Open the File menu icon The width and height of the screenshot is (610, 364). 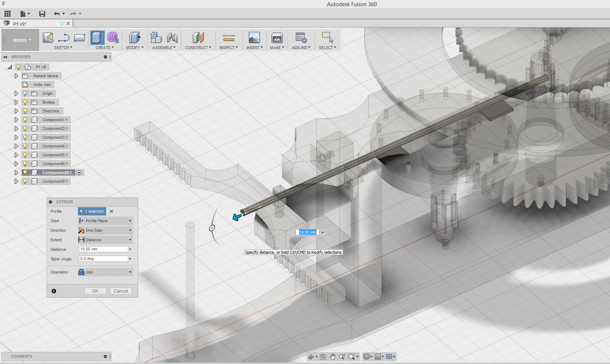(23, 14)
